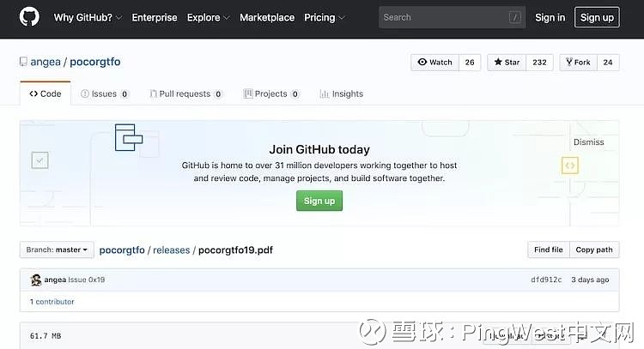Image resolution: width=644 pixels, height=349 pixels.
Task: Star the repository
Action: (507, 63)
